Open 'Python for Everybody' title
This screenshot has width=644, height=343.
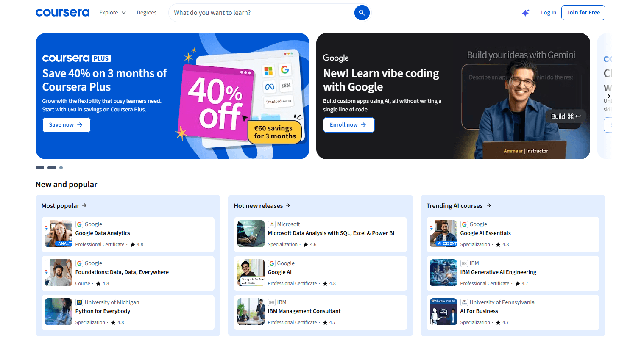coord(103,311)
